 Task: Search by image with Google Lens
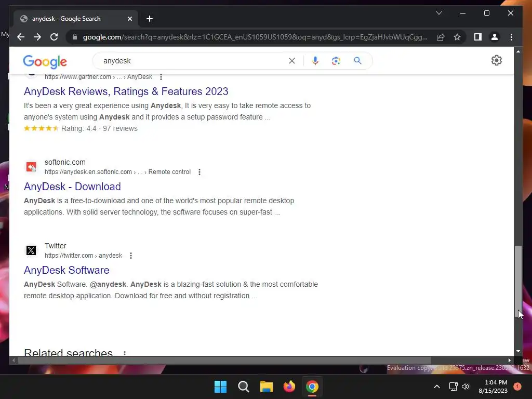tap(336, 61)
